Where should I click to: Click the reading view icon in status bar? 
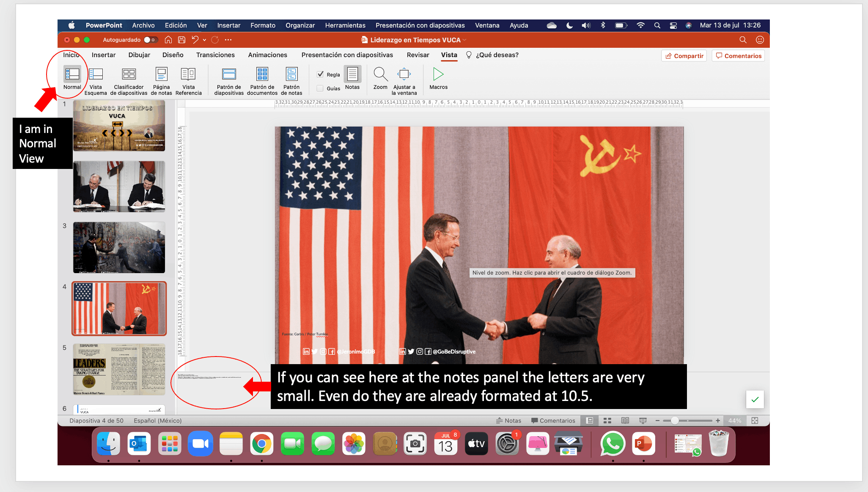[625, 420]
